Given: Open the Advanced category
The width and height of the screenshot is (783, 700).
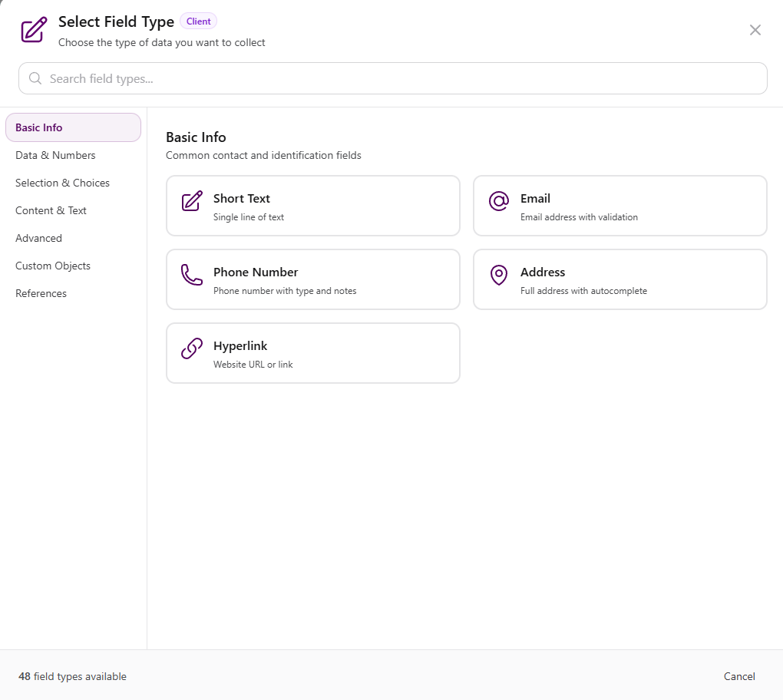Looking at the screenshot, I should (74, 238).
